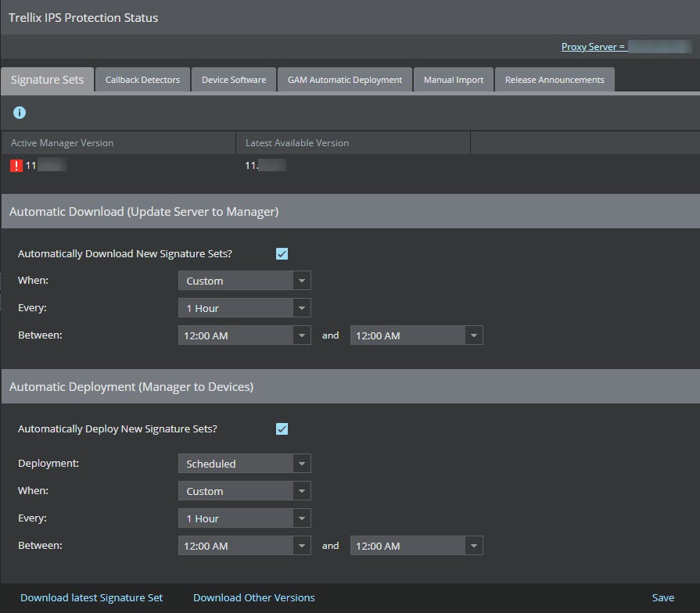Expand the Deployment Scheduled dropdown
This screenshot has height=613, width=700.
[x=244, y=464]
